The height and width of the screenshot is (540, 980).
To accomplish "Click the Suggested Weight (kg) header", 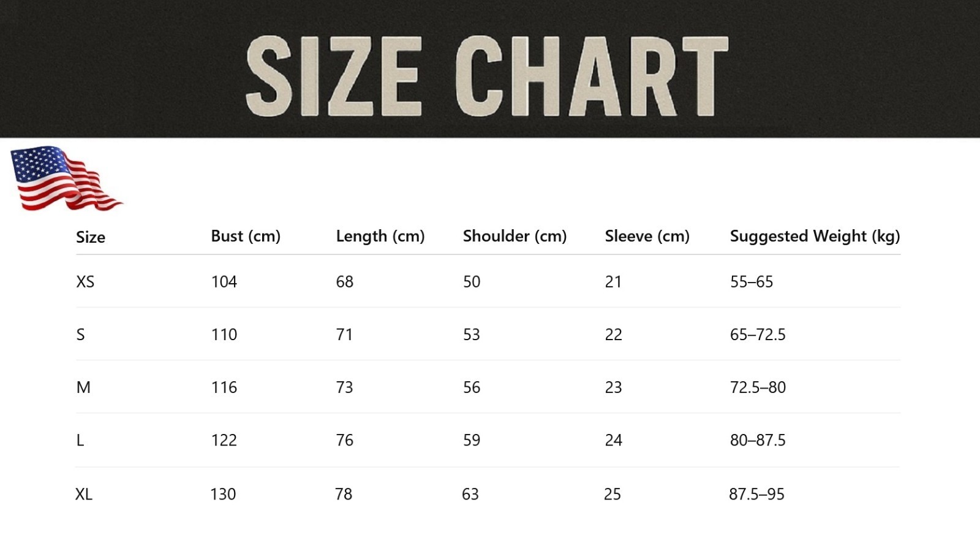I will [815, 237].
